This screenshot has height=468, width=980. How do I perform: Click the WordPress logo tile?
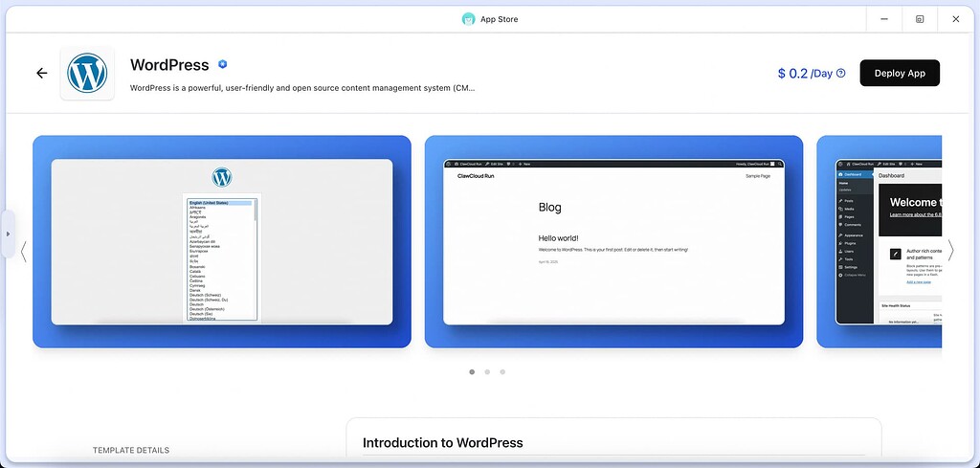(87, 73)
